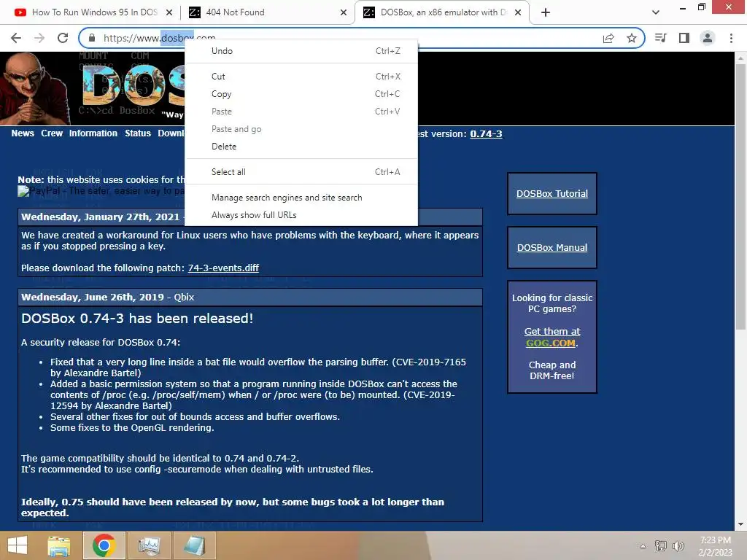Switch to the 404 Not Found tab
The height and width of the screenshot is (560, 747).
[267, 12]
